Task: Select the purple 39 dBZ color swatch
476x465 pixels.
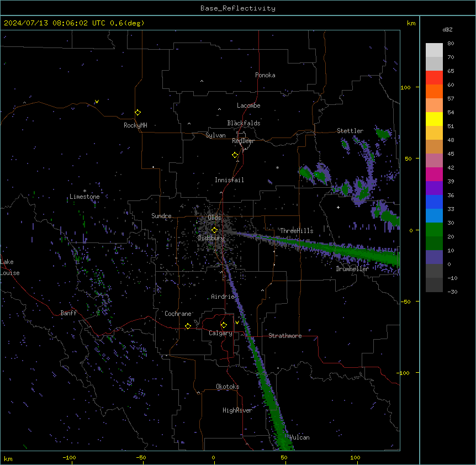Action: pyautogui.click(x=434, y=188)
